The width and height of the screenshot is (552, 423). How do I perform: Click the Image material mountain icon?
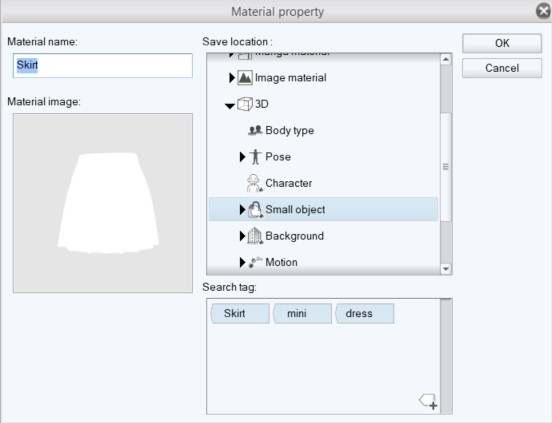tap(245, 78)
